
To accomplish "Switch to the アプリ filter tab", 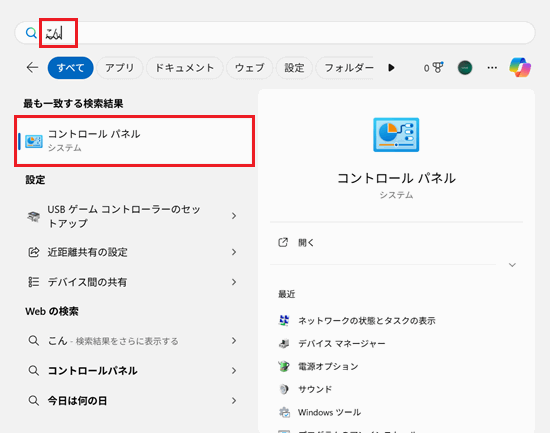I will (x=120, y=68).
